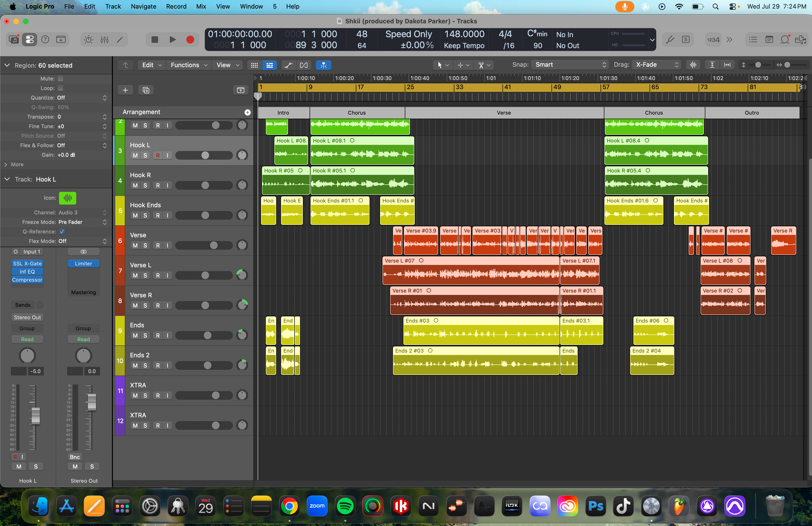Viewport: 812px width, 526px height.
Task: Toggle the Solo S control bar button
Action: 686,40
